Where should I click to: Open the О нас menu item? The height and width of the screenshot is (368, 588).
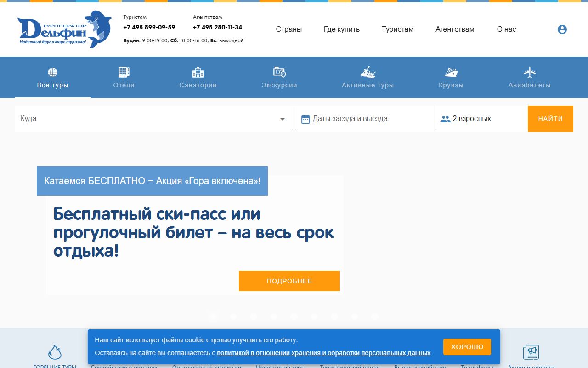point(506,29)
